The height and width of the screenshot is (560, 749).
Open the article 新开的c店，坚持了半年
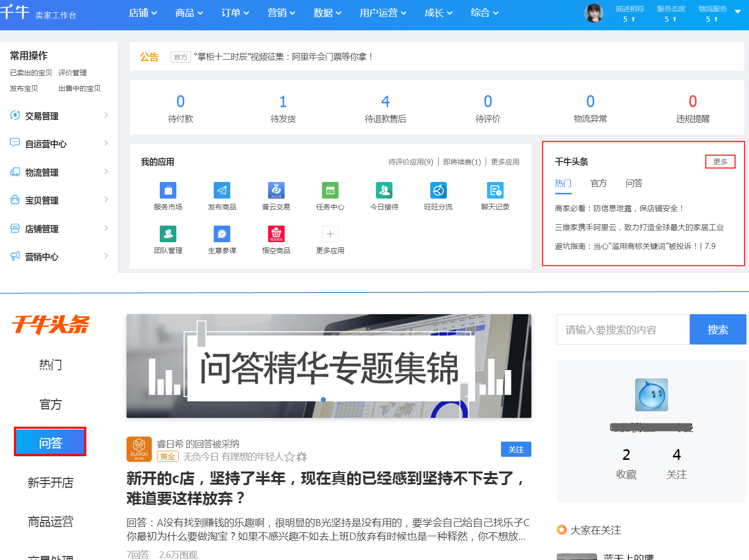pos(326,488)
